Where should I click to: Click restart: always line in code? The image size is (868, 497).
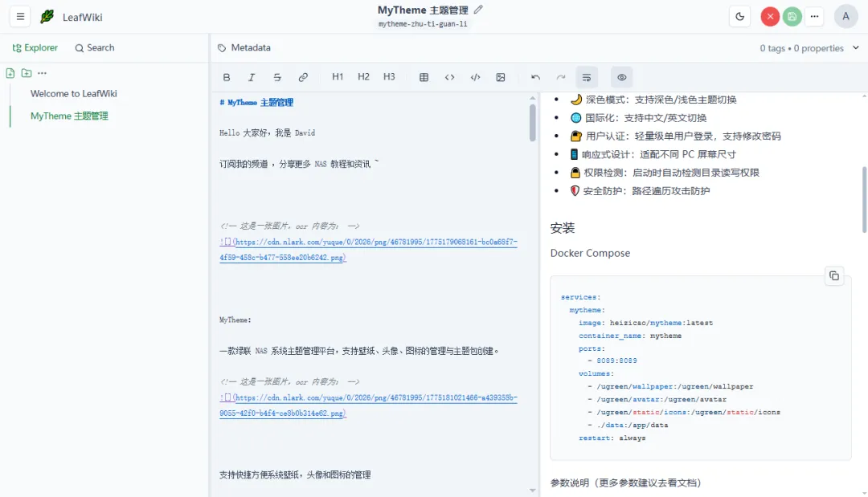[x=612, y=438]
